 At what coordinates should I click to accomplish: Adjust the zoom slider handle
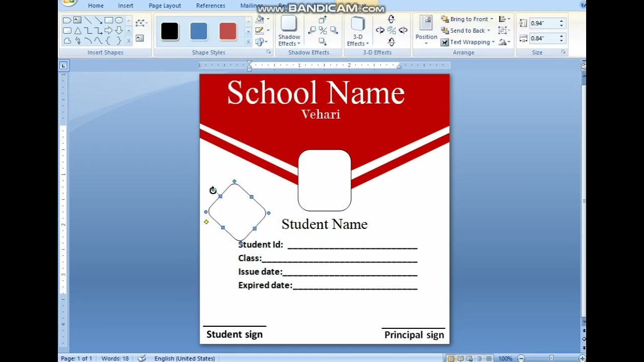551,358
